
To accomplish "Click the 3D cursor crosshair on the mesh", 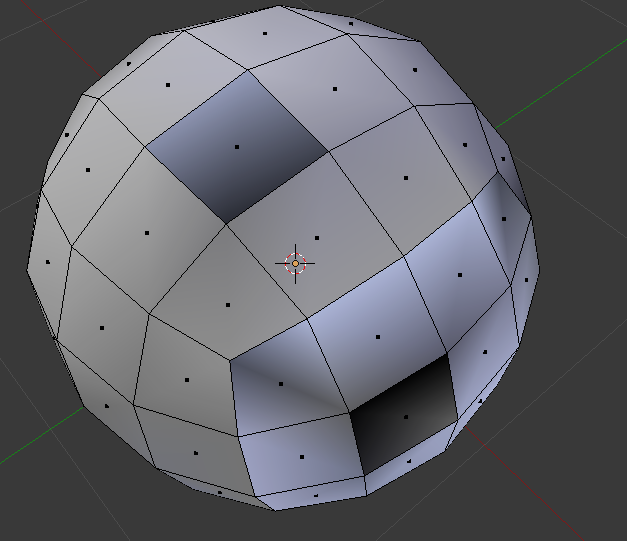I will (x=295, y=263).
